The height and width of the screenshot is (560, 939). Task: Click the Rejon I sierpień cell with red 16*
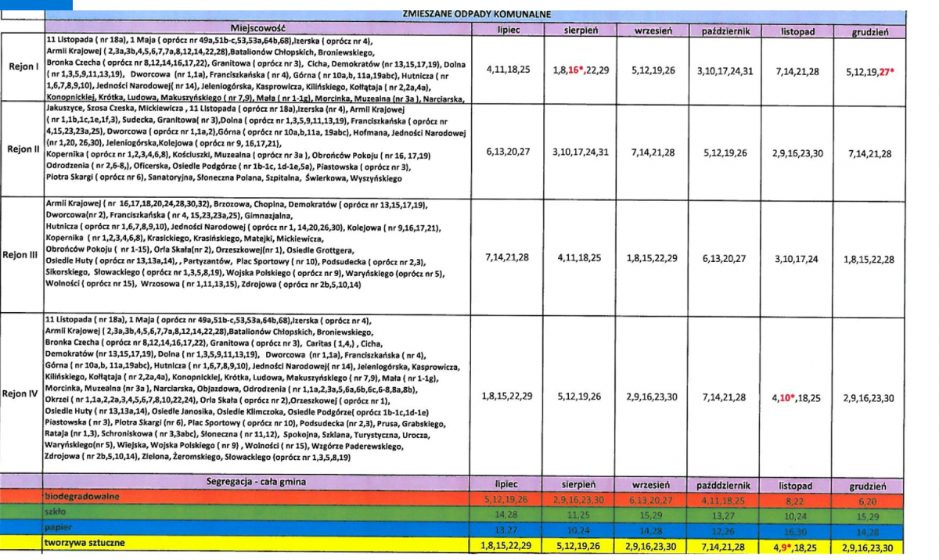(581, 70)
